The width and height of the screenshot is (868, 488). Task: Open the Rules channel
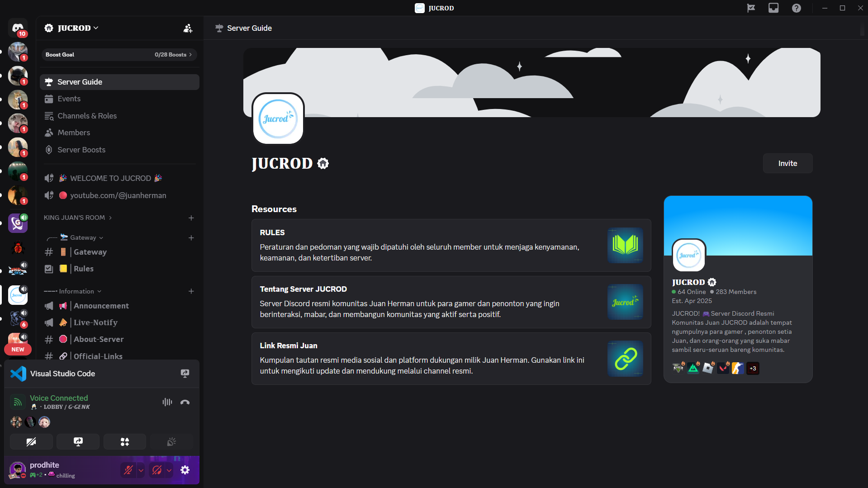pos(119,269)
